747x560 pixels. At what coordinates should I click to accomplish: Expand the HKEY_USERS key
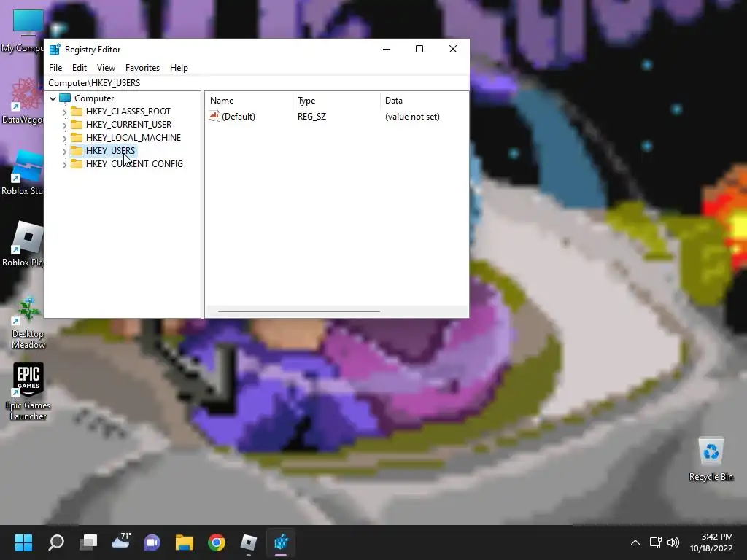point(64,152)
